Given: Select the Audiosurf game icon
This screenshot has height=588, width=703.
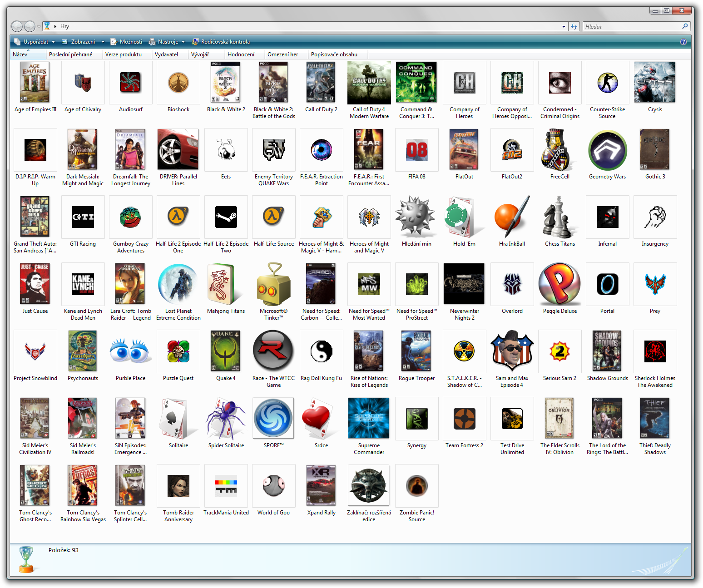Looking at the screenshot, I should (x=130, y=83).
